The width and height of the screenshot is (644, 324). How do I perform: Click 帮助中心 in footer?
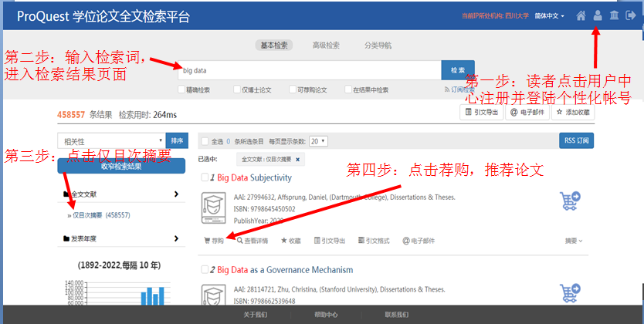pos(326,315)
